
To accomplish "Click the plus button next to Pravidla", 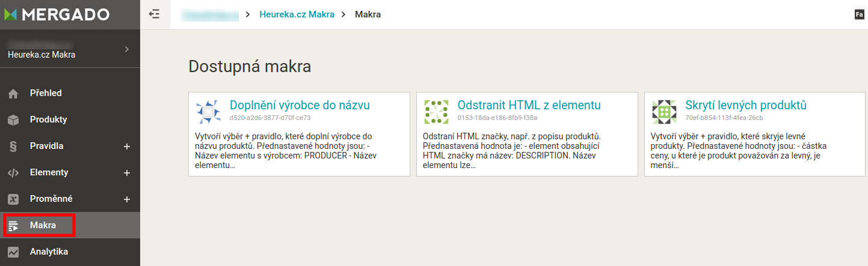I will [x=127, y=147].
